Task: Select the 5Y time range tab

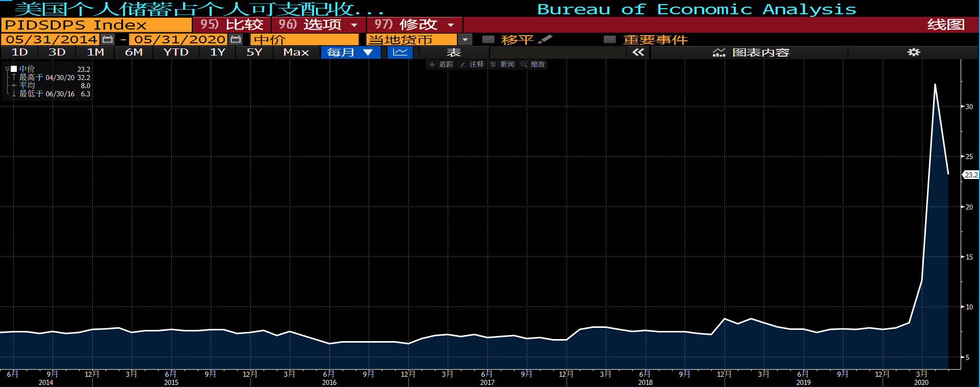Action: 254,52
